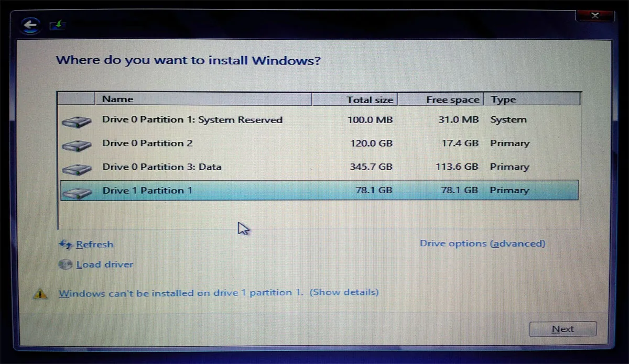Viewport: 629px width, 364px height.
Task: Open Show details for the installation warning
Action: 344,292
